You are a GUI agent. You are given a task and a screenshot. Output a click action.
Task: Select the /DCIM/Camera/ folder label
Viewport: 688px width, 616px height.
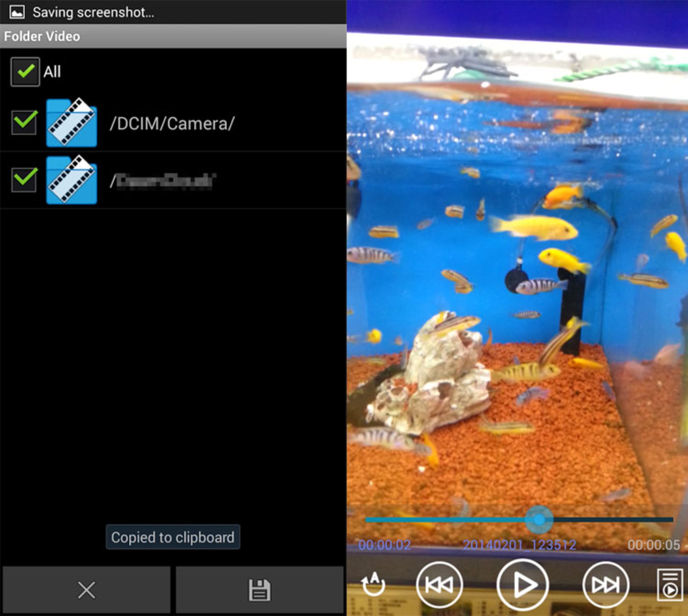coord(172,124)
